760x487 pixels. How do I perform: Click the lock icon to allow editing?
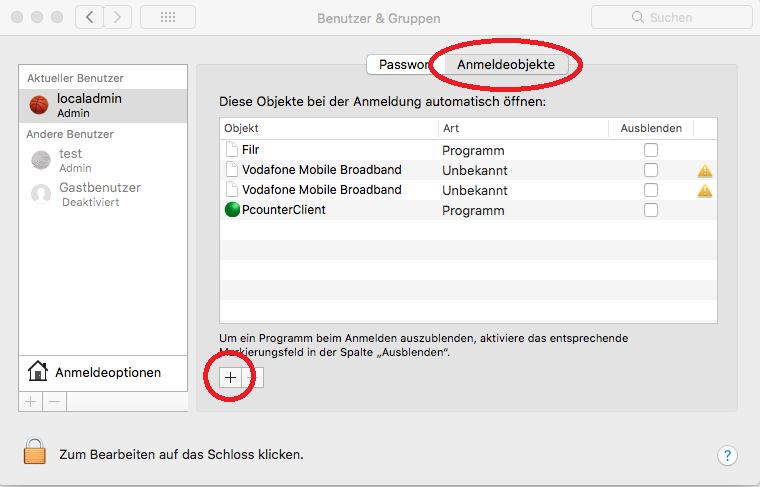point(35,453)
